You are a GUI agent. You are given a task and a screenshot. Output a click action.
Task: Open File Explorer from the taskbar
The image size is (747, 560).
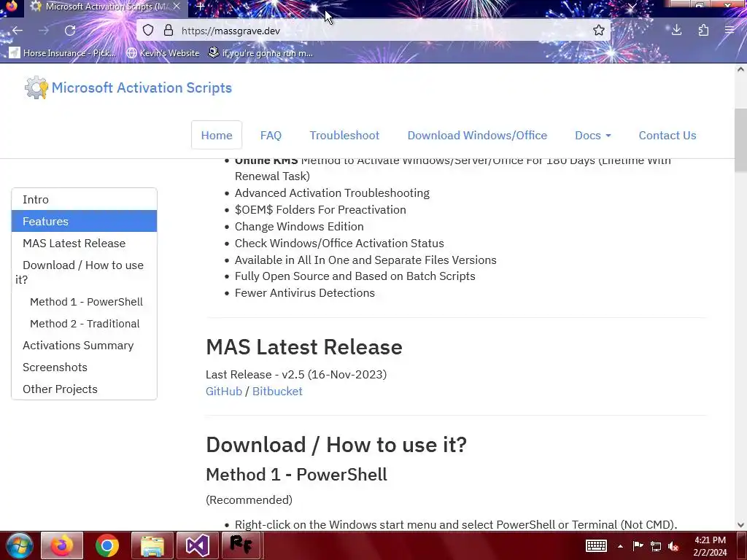(x=152, y=545)
